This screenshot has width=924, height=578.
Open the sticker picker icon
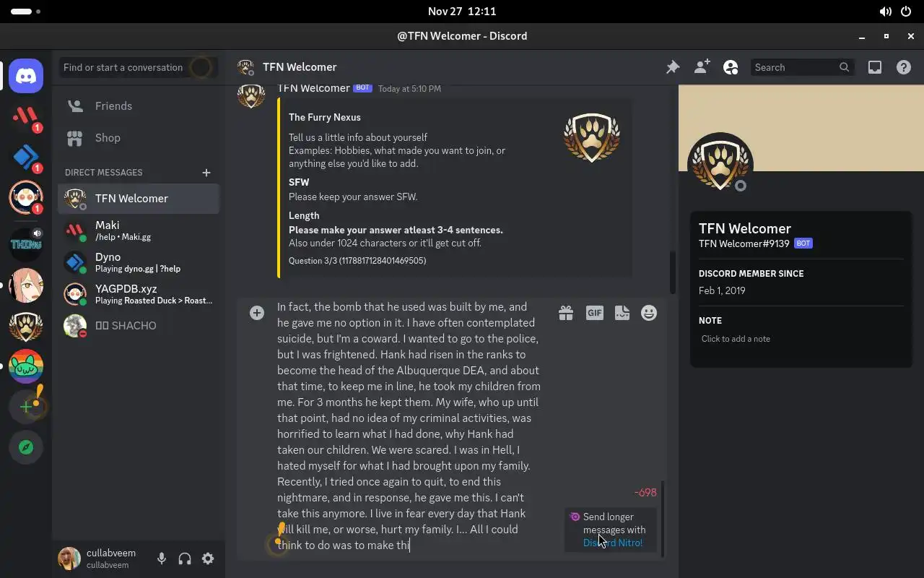pos(622,313)
